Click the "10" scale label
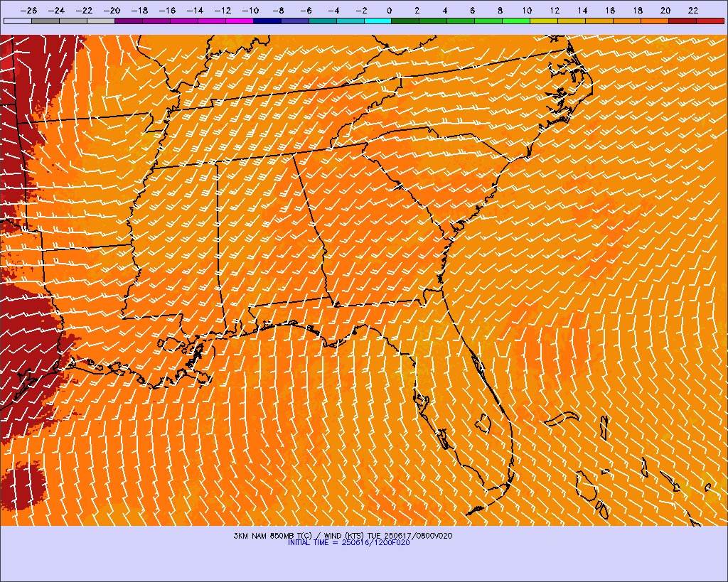This screenshot has height=582, width=728. coord(527,11)
